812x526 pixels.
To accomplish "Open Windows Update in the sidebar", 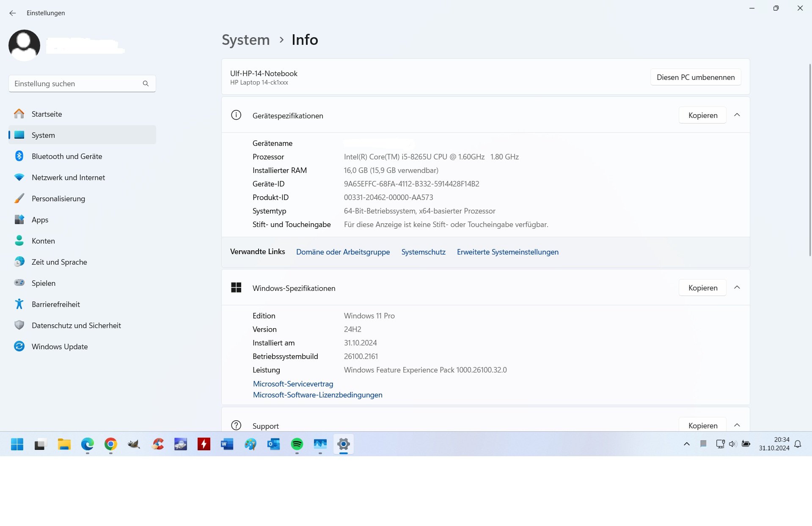I will click(82, 346).
